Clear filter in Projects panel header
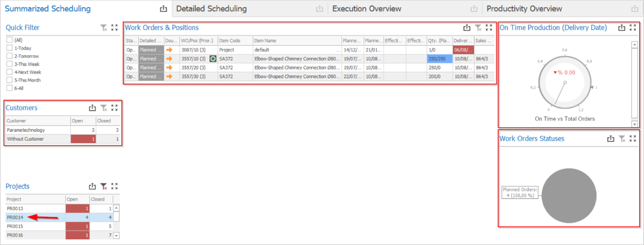This screenshot has height=245, width=644. click(x=104, y=186)
